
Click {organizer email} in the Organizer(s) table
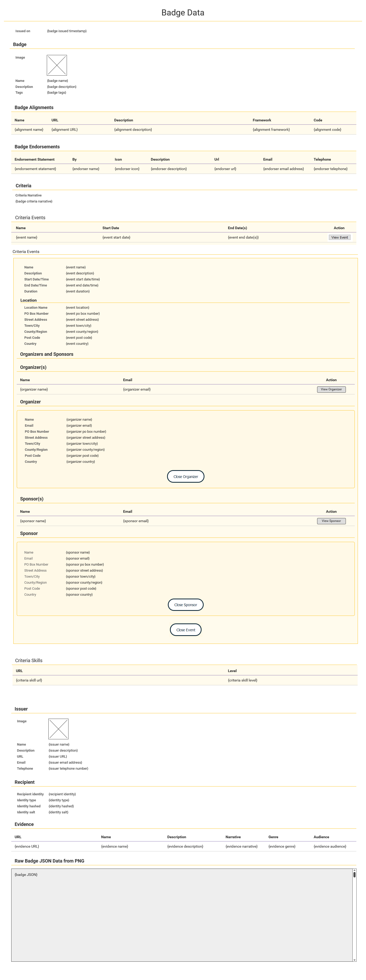pos(137,390)
